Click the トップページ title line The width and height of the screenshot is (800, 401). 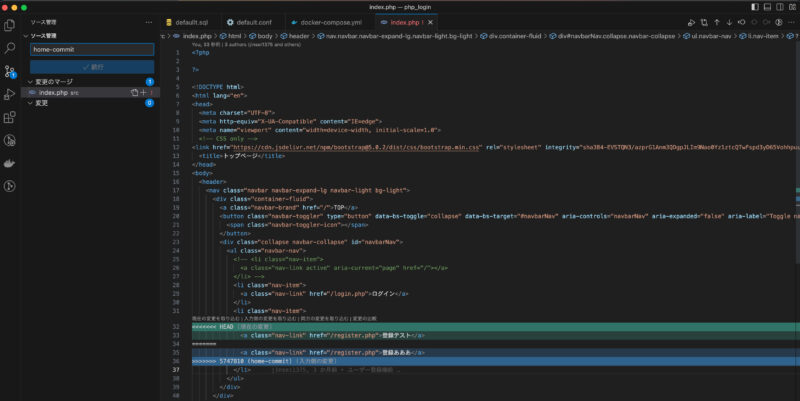[242, 156]
